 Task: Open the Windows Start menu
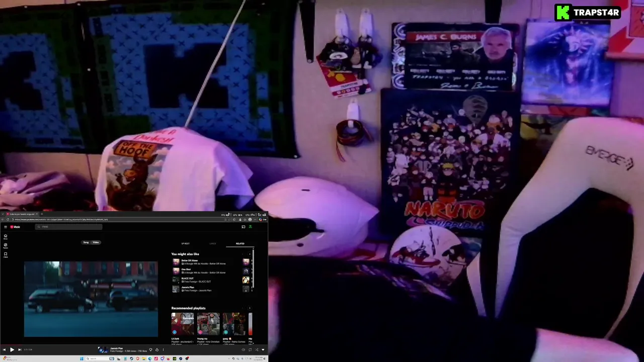click(x=82, y=358)
